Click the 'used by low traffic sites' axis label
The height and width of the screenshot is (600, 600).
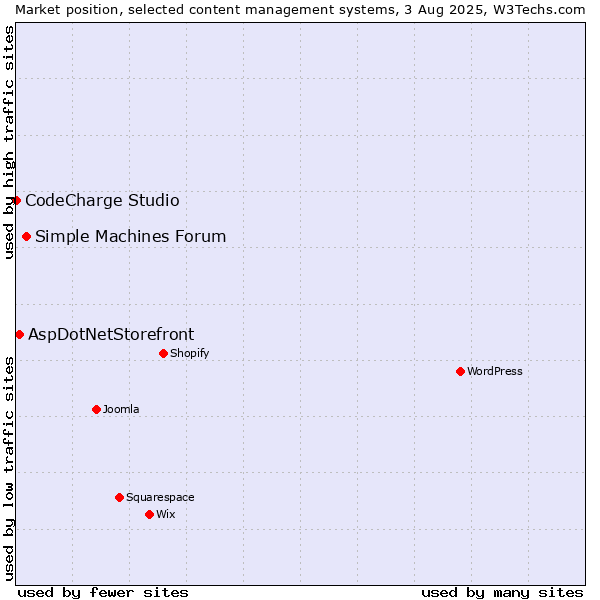tap(8, 469)
